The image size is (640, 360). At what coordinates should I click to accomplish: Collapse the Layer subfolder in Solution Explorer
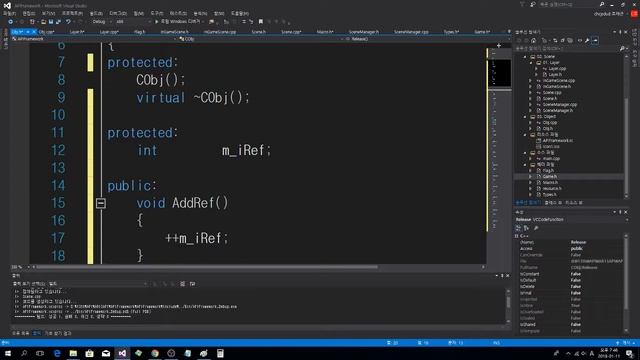point(531,63)
